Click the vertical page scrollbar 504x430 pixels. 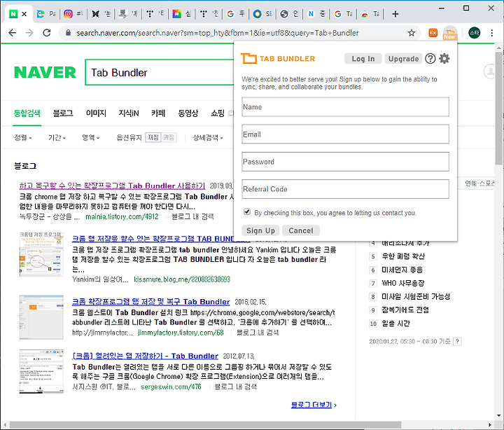pyautogui.click(x=499, y=109)
